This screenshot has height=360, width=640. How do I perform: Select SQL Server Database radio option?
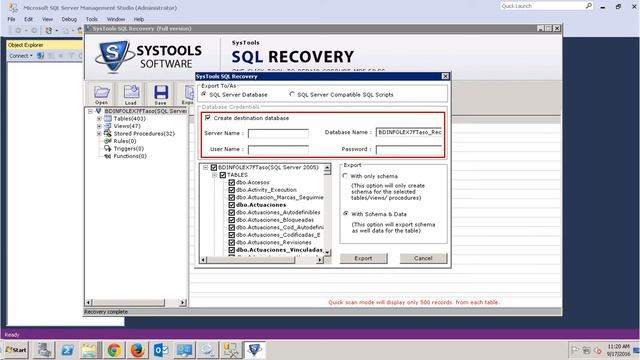coord(204,94)
